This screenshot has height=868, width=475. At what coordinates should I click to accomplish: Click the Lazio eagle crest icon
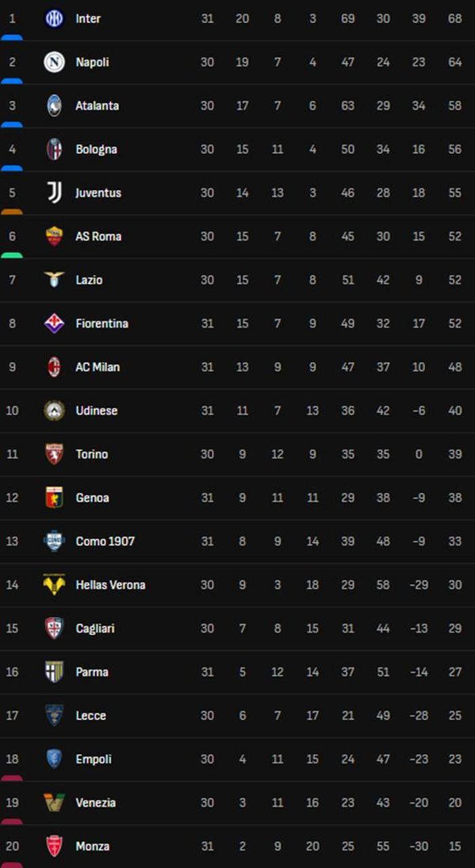coord(54,279)
